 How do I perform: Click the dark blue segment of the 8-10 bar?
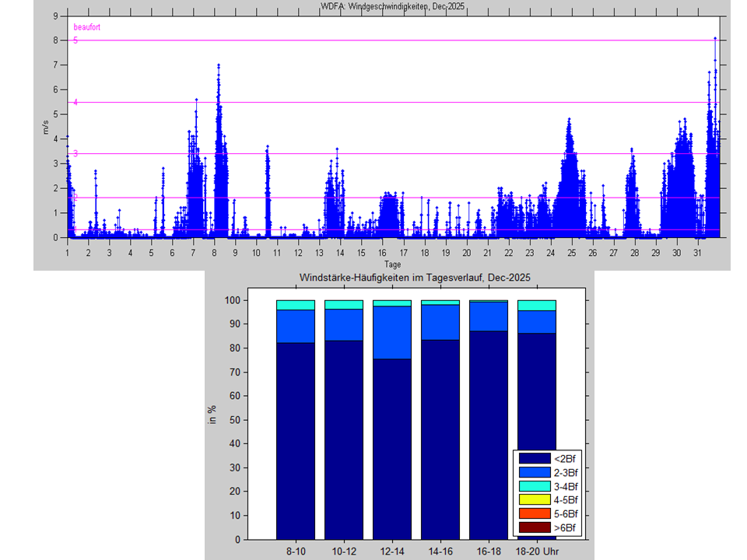[x=296, y=439]
